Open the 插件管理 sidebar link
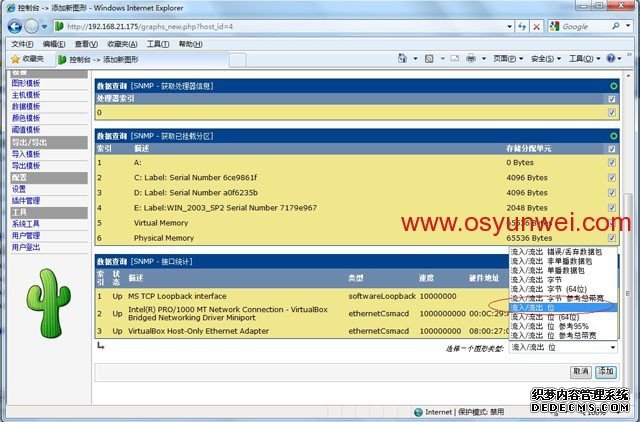This screenshot has width=640, height=422. [x=27, y=200]
